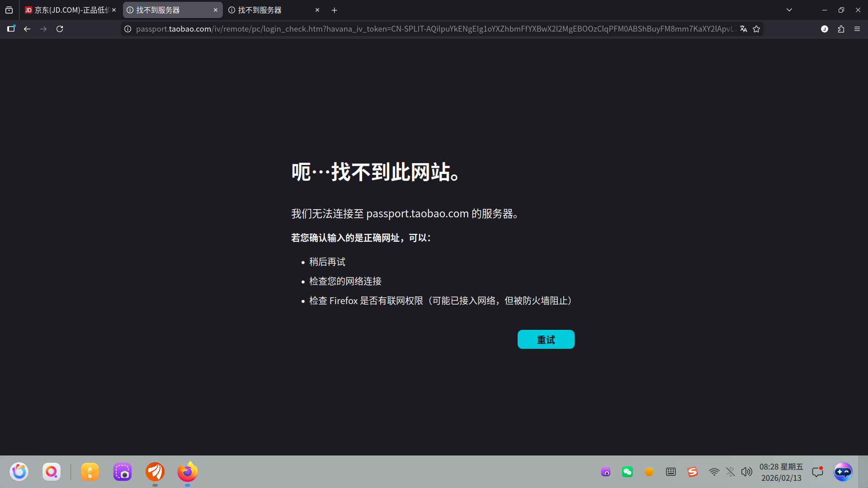Click the translate page icon
The width and height of the screenshot is (868, 488).
click(743, 29)
